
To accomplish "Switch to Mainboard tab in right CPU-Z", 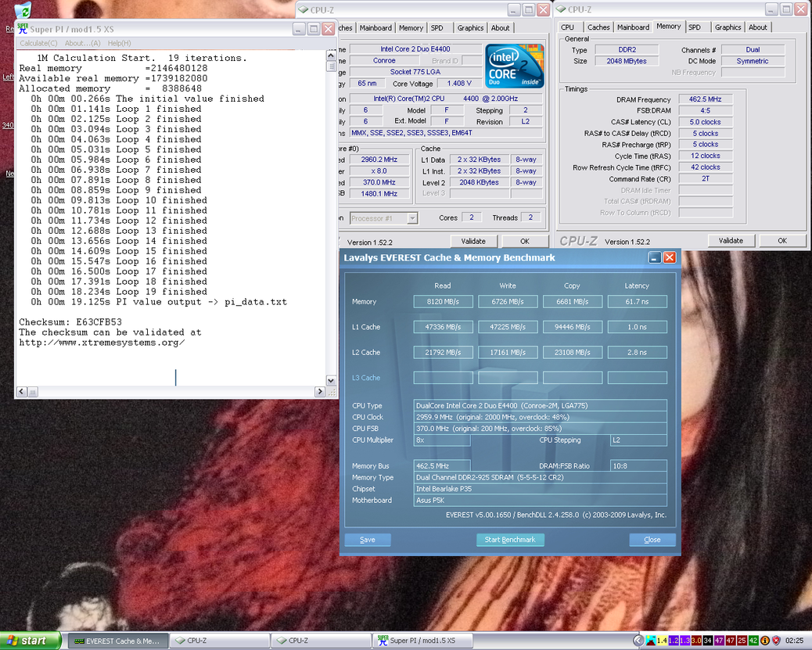I will click(633, 27).
